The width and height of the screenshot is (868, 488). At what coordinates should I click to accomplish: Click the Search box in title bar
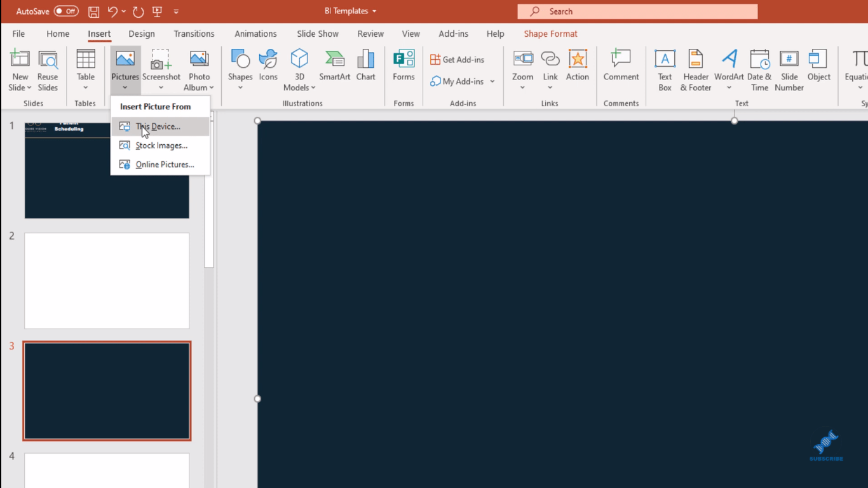click(637, 11)
